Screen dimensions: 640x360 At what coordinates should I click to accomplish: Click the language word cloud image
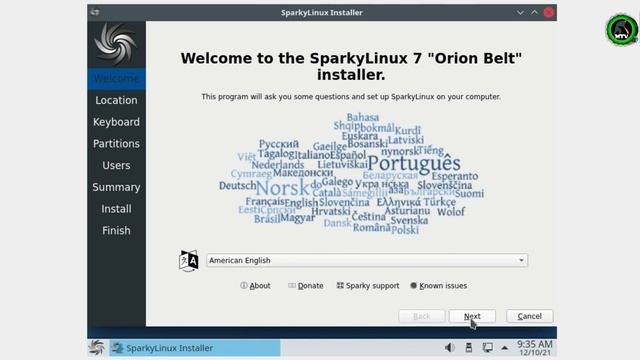coord(351,174)
